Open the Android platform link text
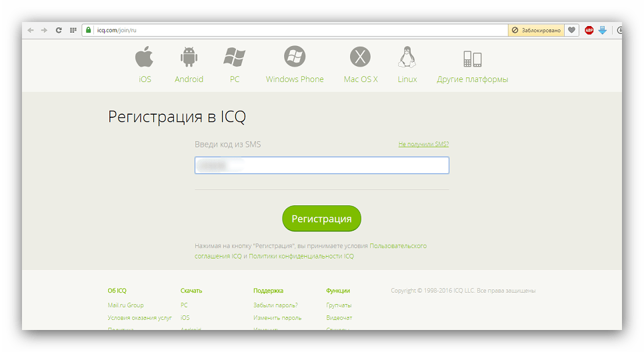The image size is (644, 352). pyautogui.click(x=189, y=79)
